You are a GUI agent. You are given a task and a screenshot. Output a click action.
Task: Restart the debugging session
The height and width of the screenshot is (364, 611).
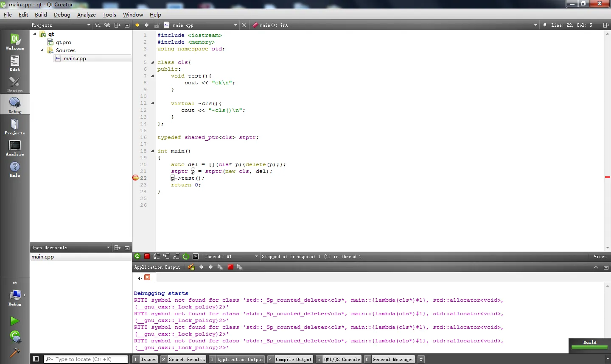[186, 256]
